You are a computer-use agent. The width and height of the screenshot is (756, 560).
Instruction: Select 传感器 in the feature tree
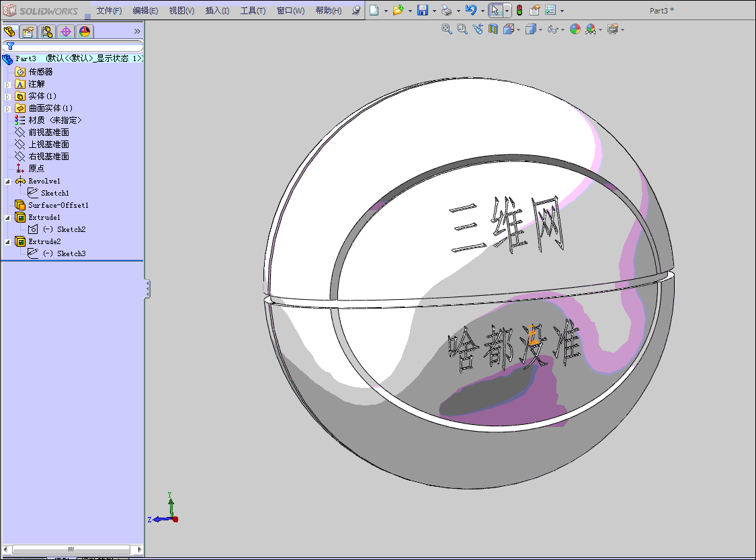coord(40,72)
